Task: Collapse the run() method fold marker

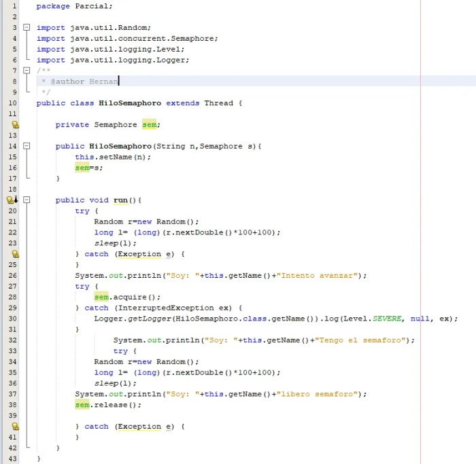Action: pos(27,200)
